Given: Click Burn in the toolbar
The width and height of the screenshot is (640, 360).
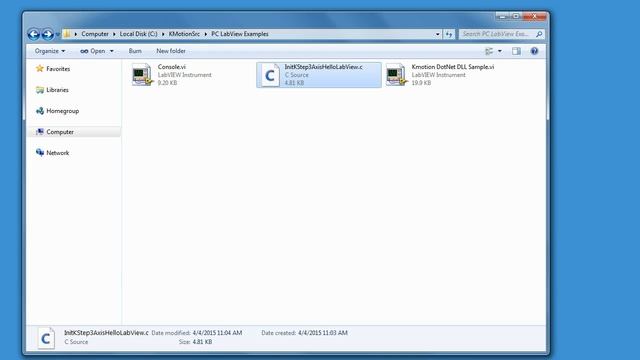Looking at the screenshot, I should pyautogui.click(x=135, y=51).
